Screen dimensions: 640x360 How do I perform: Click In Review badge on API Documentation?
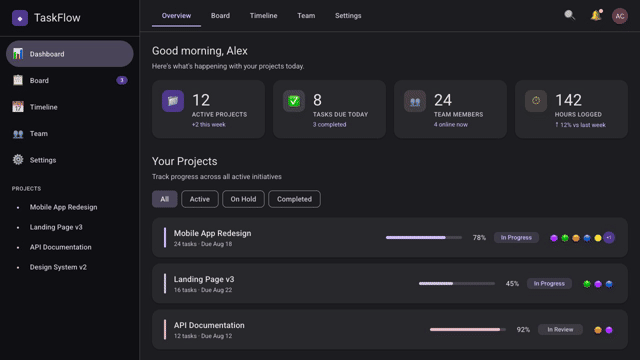pos(560,329)
